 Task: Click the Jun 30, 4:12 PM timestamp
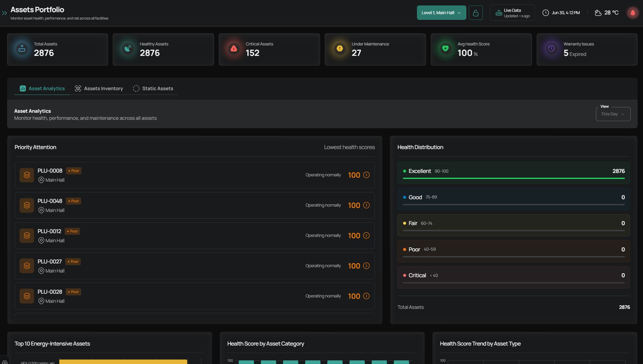pos(565,13)
